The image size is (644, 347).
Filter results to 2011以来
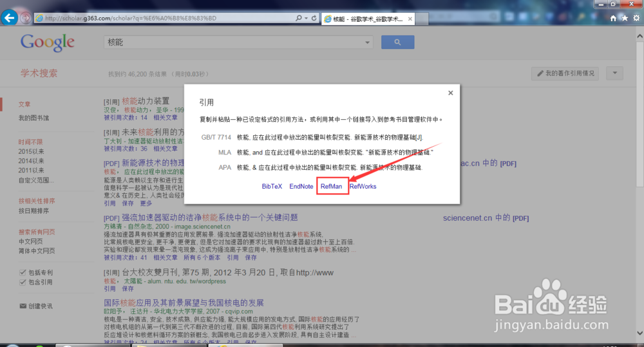pyautogui.click(x=31, y=171)
